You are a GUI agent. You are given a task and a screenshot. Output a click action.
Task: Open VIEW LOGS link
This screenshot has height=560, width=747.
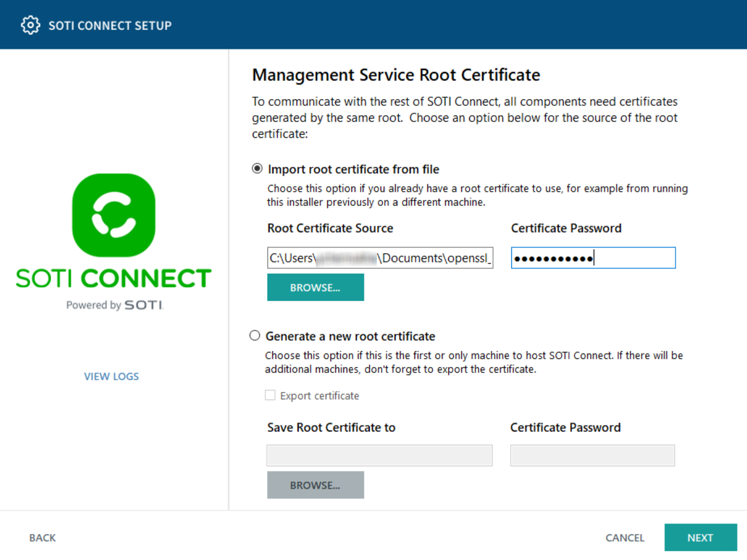111,377
